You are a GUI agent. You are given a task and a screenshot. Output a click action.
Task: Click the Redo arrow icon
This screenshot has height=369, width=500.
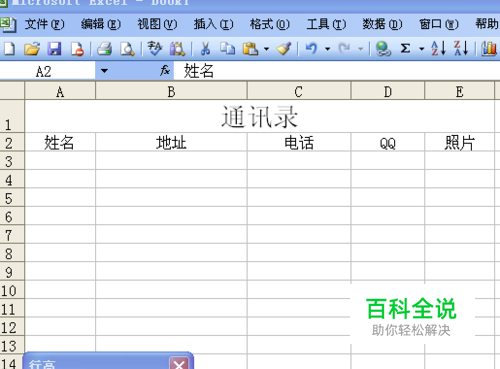tap(344, 49)
